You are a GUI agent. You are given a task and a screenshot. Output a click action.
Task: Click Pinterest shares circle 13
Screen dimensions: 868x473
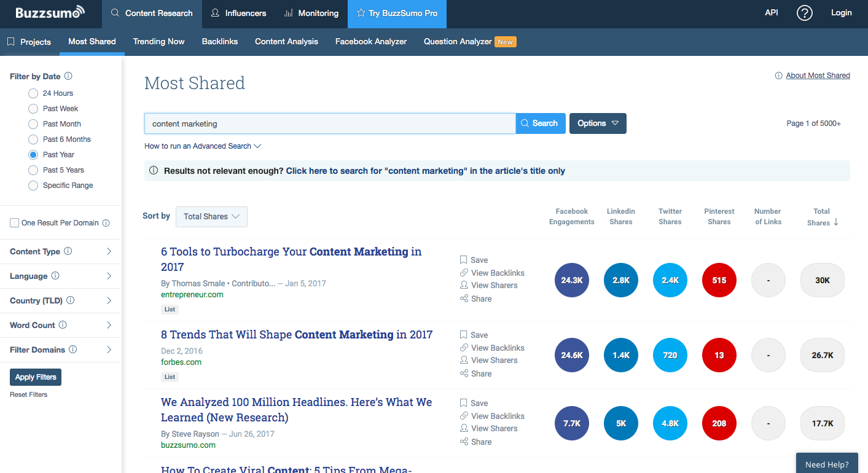(x=719, y=355)
